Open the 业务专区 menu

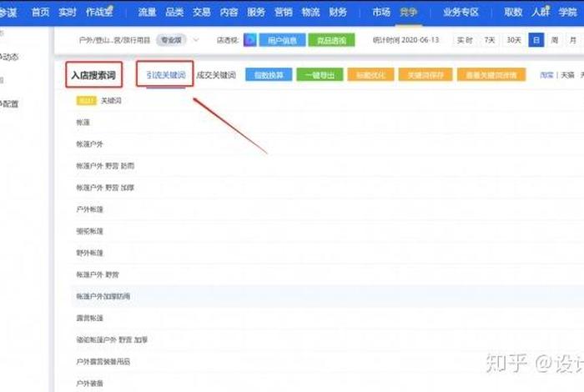click(461, 13)
